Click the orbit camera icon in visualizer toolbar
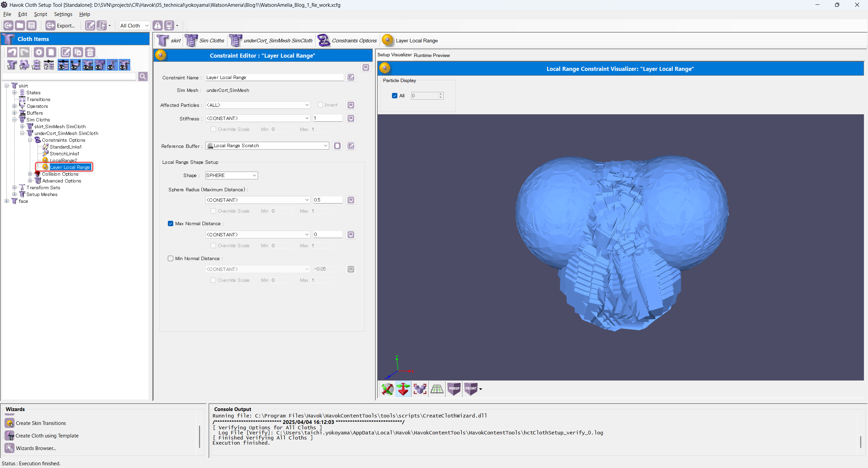The image size is (868, 468). pos(387,389)
